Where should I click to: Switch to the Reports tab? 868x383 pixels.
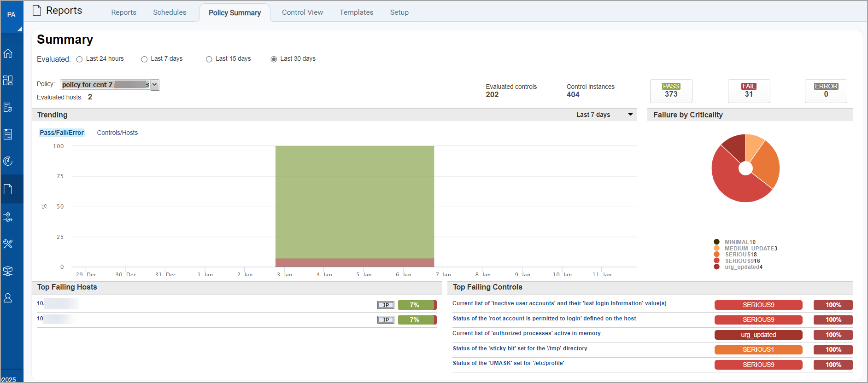point(124,12)
